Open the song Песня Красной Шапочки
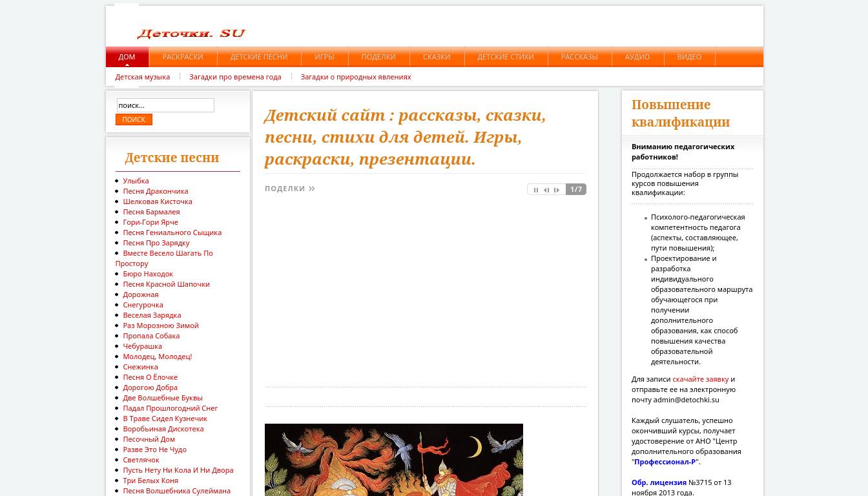This screenshot has width=868, height=496. point(166,284)
